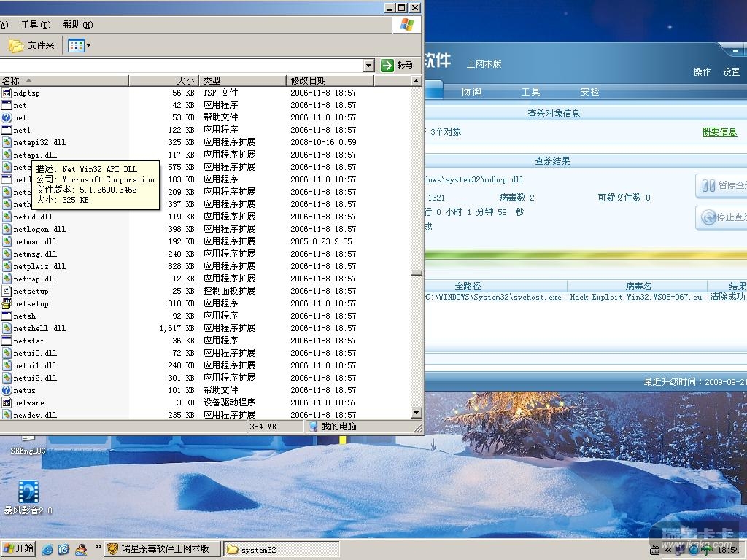Click the 病毒名 column header in results
The width and height of the screenshot is (747, 560).
point(638,286)
